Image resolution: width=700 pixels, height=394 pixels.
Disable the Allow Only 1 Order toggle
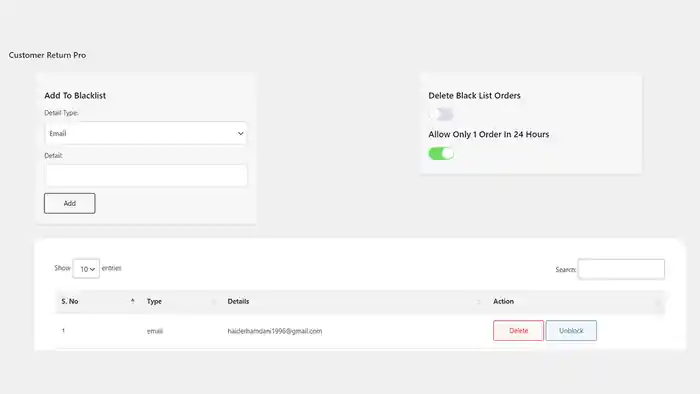[441, 153]
